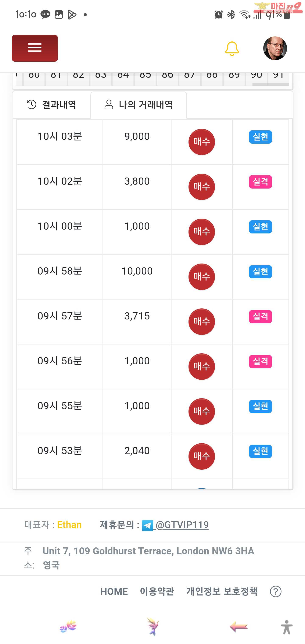This screenshot has width=305, height=644.
Task: Tap the 매수 badge for 10시 03분
Action: [x=201, y=142]
